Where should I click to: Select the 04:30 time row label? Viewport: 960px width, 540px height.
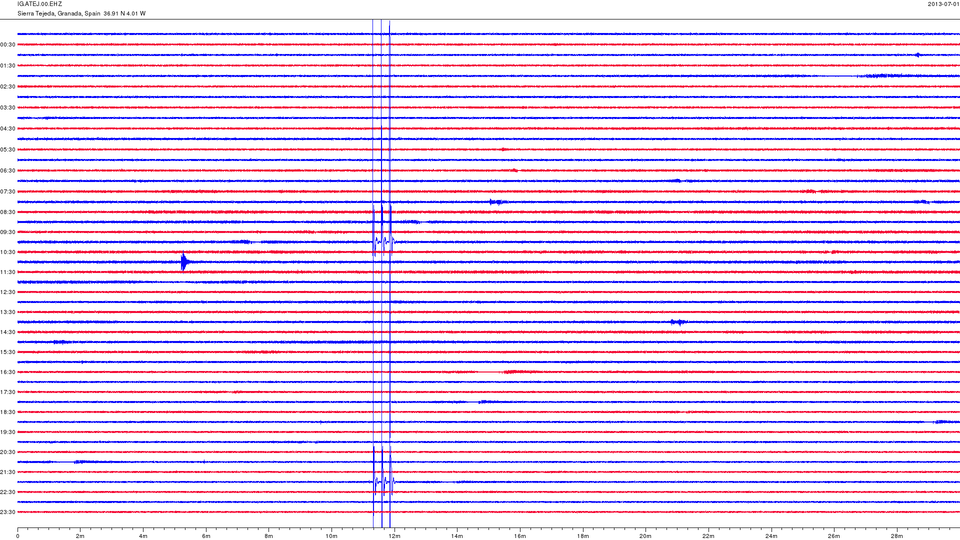(x=8, y=129)
